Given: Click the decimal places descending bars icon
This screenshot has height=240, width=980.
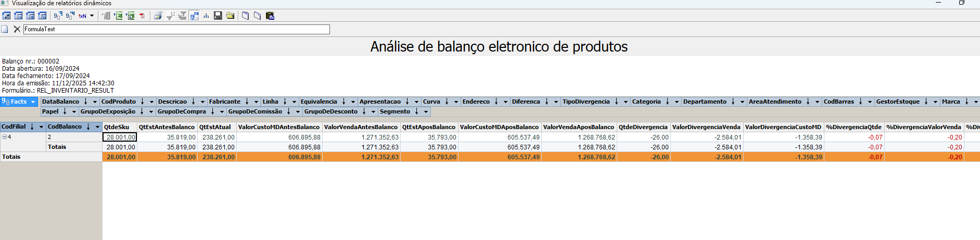Looking at the screenshot, I should pos(70,16).
